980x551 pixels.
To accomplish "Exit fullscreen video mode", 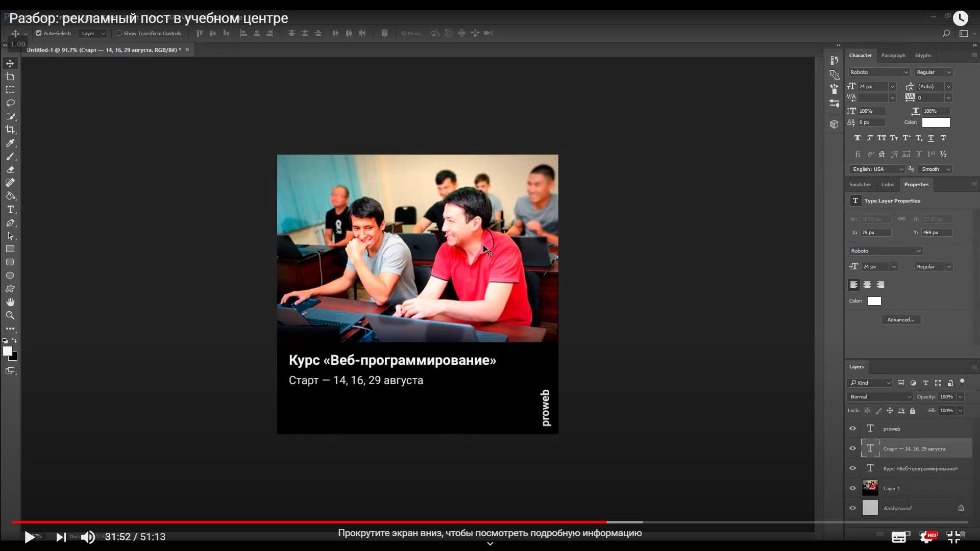I will (953, 537).
